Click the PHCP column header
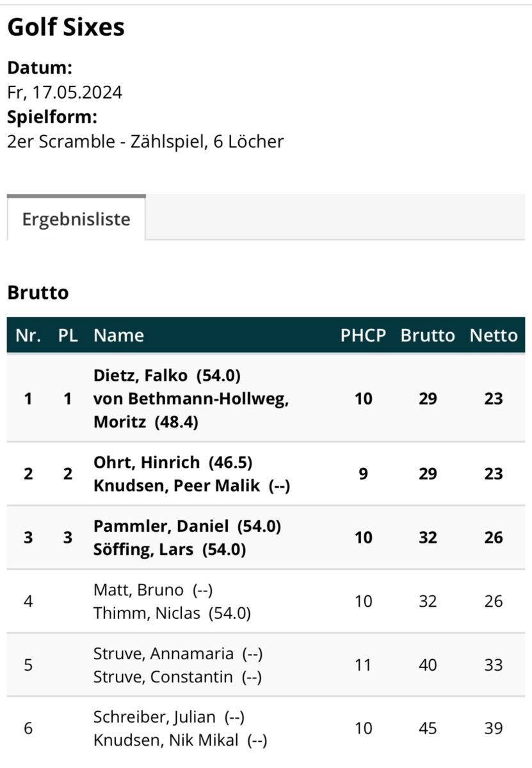532x768 pixels. click(x=363, y=335)
